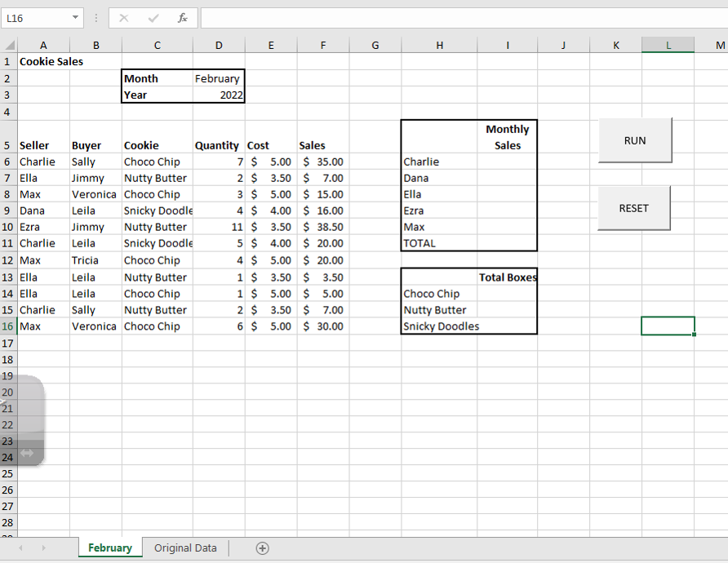Click Choco Chip in Total Boxes table

pyautogui.click(x=439, y=294)
